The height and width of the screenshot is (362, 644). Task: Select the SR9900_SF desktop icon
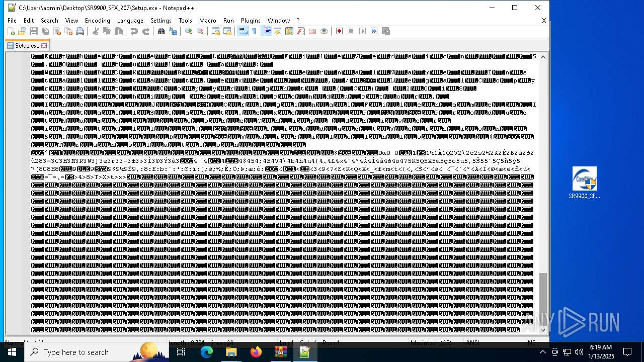pos(585,183)
